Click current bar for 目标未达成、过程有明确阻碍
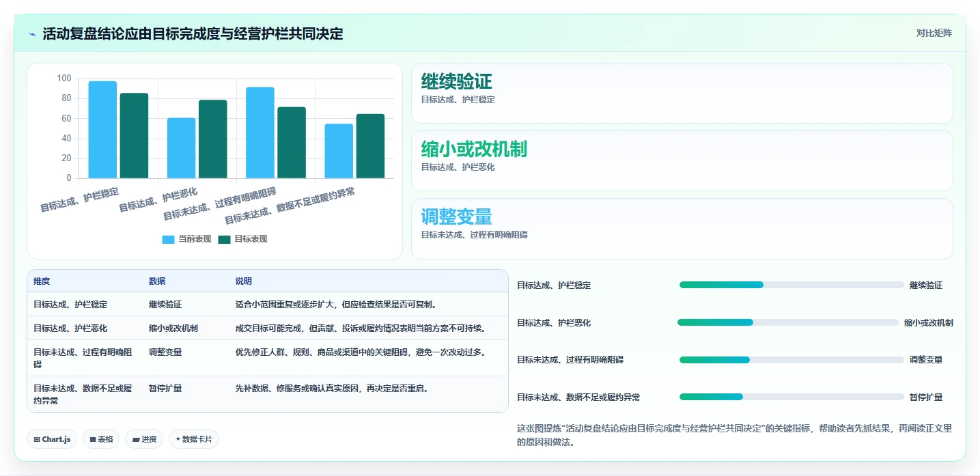 tap(260, 132)
